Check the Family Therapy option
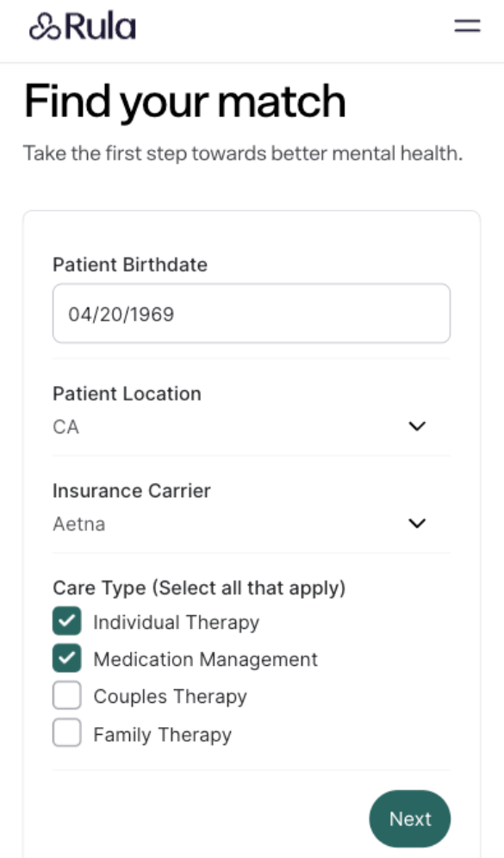Image resolution: width=504 pixels, height=858 pixels. 66,734
